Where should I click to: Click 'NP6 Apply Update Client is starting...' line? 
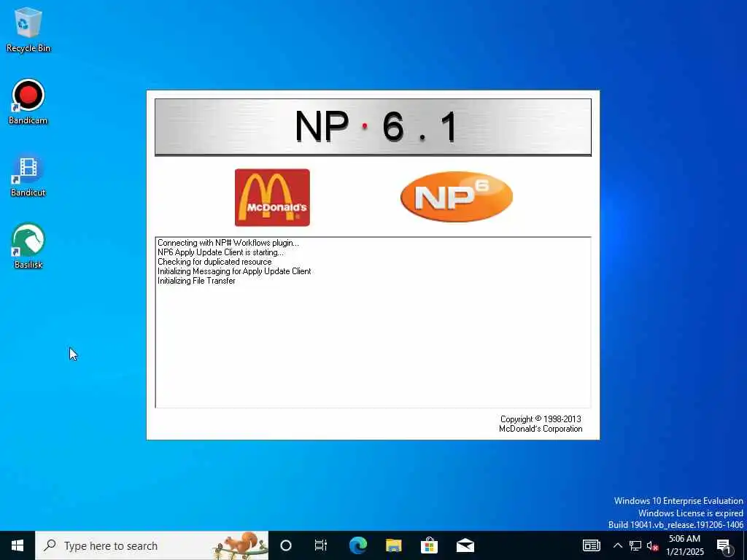point(220,252)
